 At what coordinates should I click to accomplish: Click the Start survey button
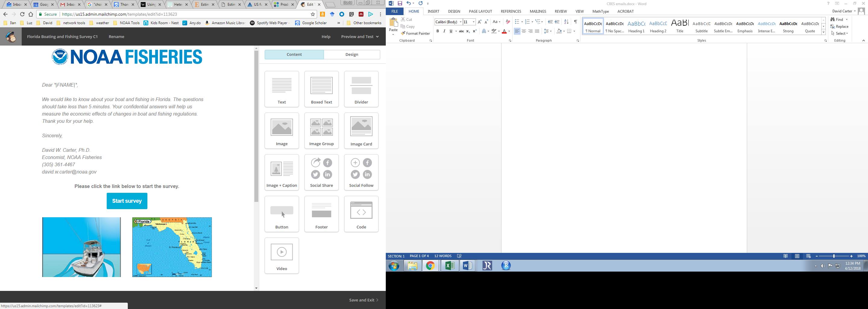click(127, 201)
